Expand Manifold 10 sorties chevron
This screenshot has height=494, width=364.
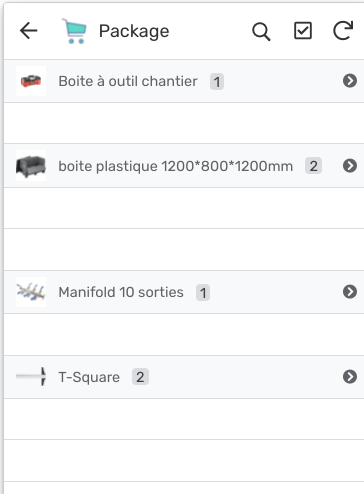click(x=350, y=292)
